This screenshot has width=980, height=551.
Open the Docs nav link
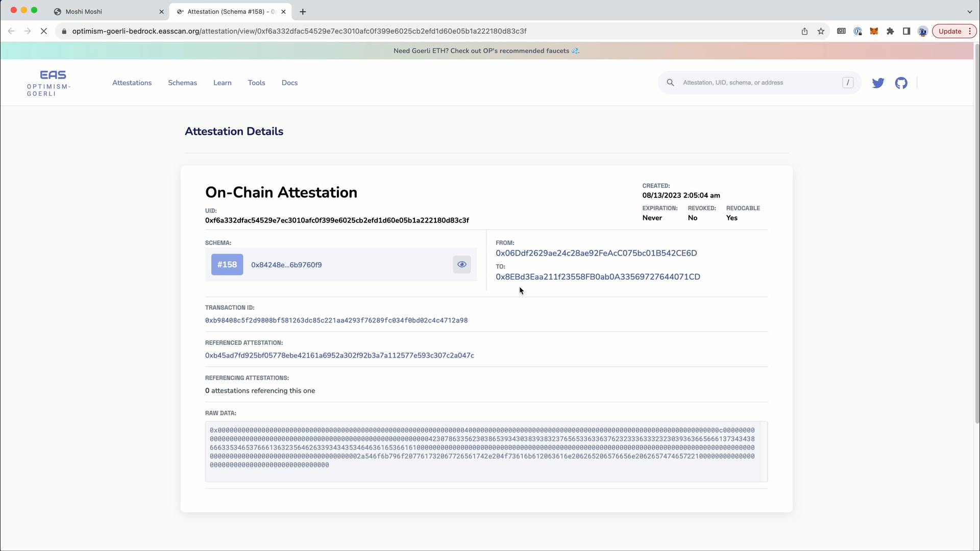click(289, 83)
